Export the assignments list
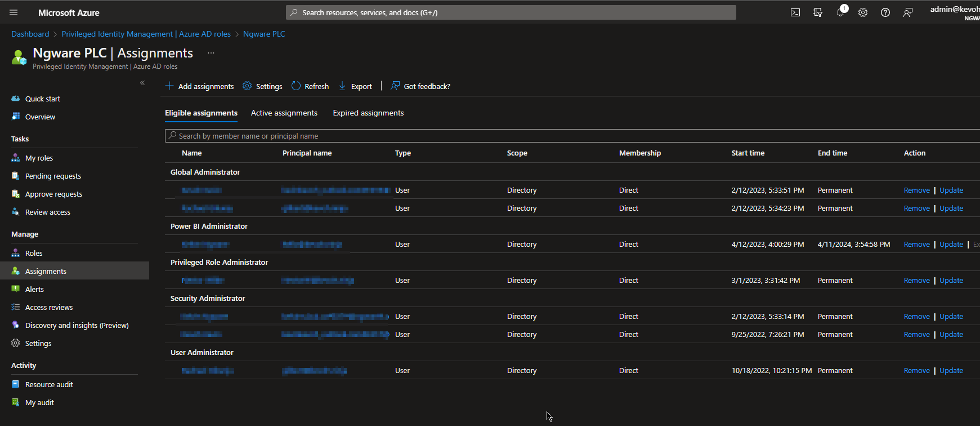Screen dimensions: 980x426 pos(355,86)
